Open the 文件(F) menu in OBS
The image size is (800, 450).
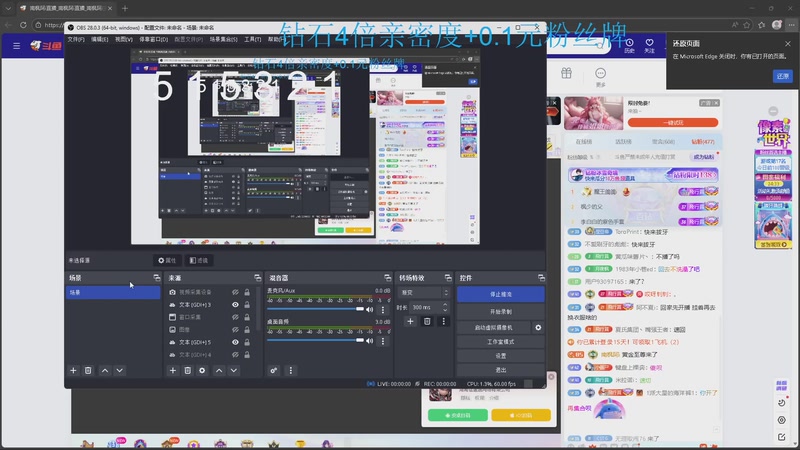76,39
